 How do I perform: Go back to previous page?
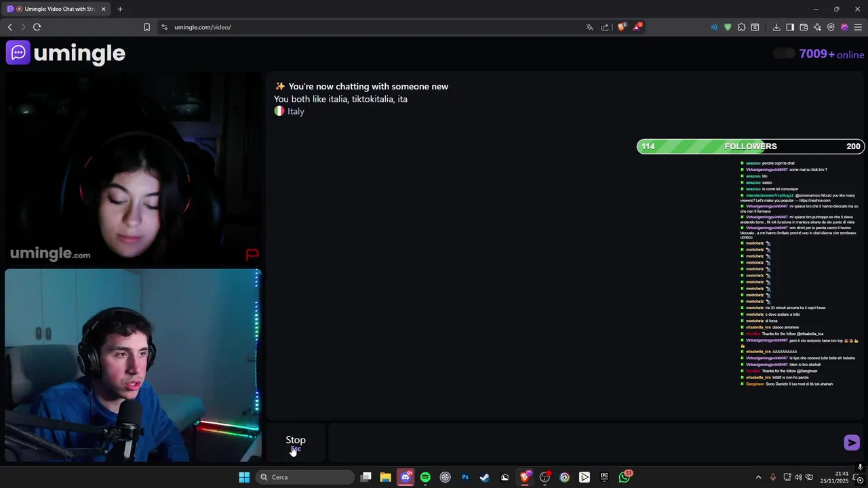(9, 27)
